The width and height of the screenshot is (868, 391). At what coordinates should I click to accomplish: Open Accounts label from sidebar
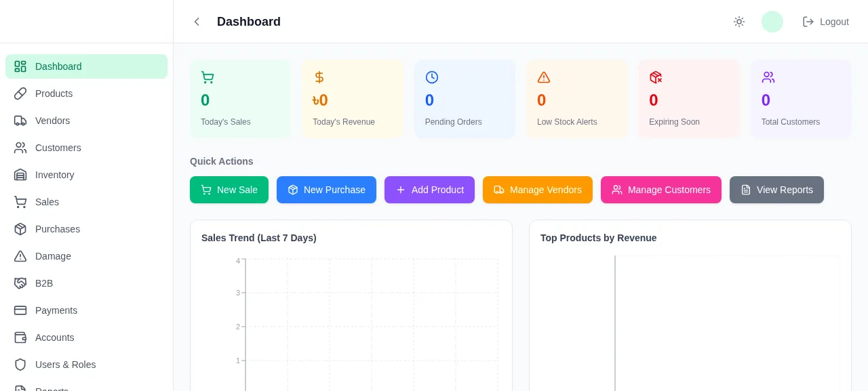tap(55, 337)
